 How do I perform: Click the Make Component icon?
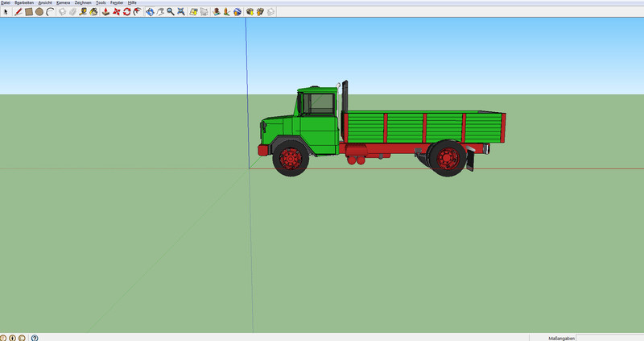tap(62, 12)
